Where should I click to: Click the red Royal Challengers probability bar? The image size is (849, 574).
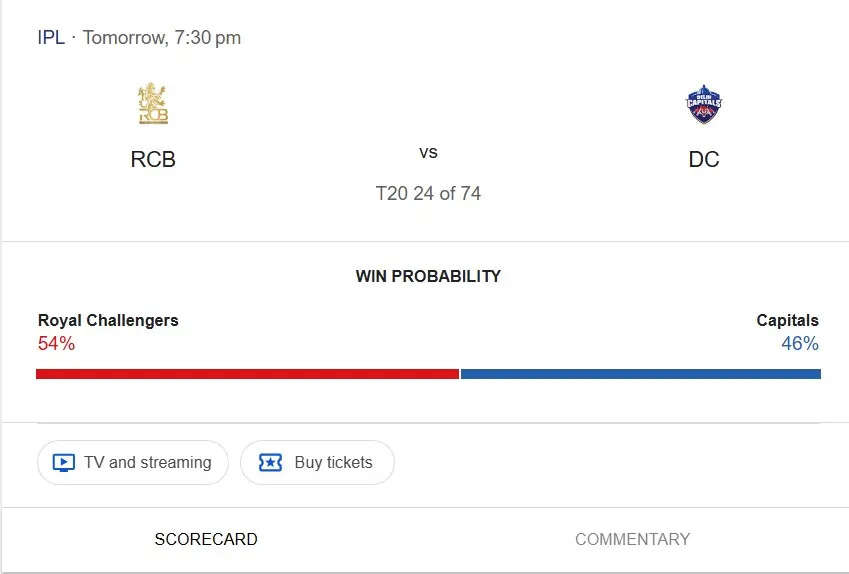tap(247, 374)
